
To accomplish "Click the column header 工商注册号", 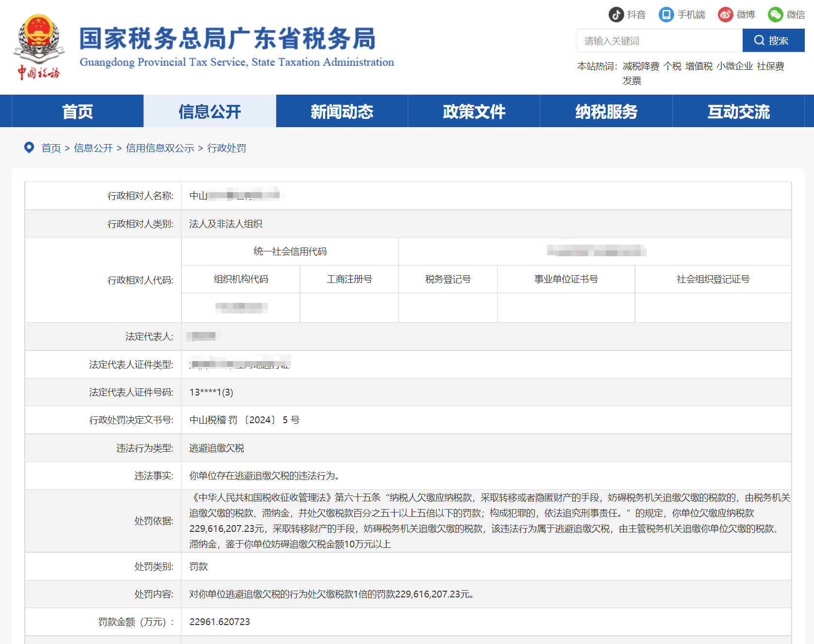I will [x=349, y=279].
